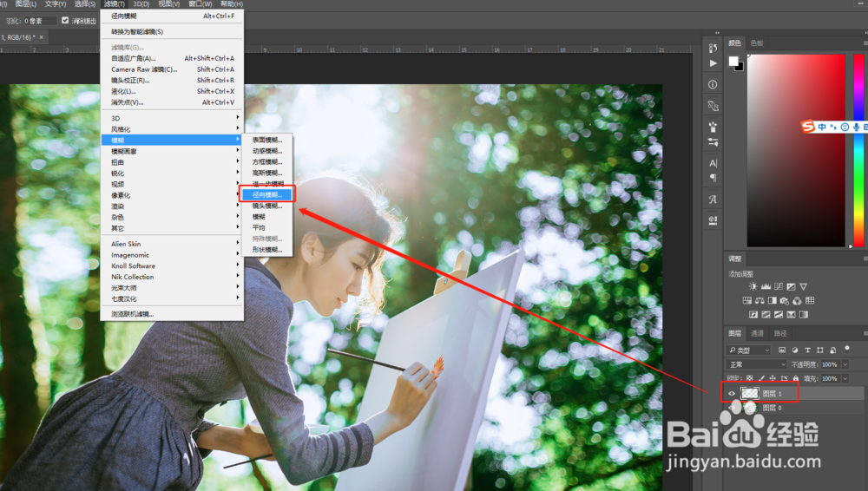The height and width of the screenshot is (491, 868).
Task: Open the 窗口(W) window menu
Action: 201,3
